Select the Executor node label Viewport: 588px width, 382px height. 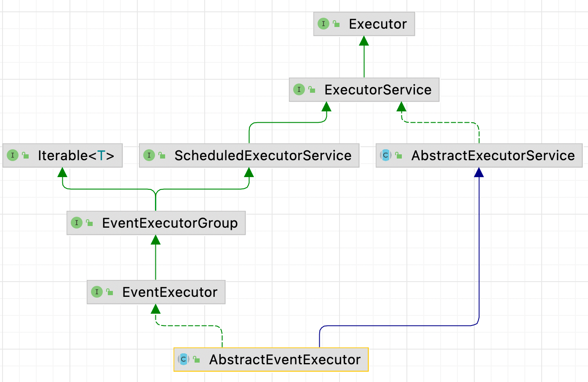point(377,24)
